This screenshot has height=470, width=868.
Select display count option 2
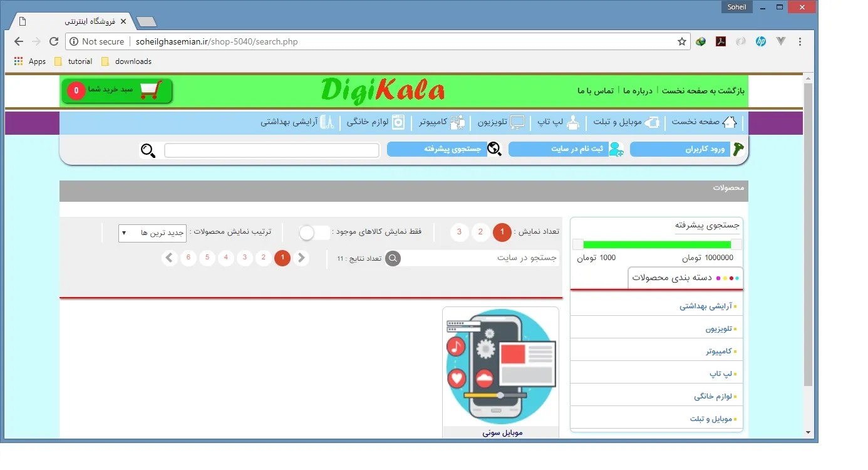[x=480, y=232]
